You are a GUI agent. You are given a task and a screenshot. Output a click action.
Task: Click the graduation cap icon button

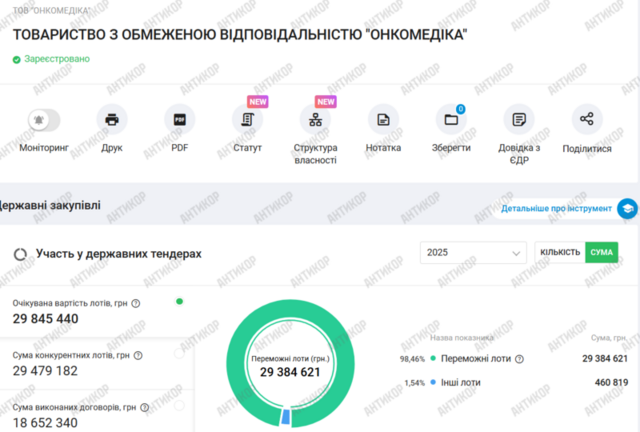627,209
